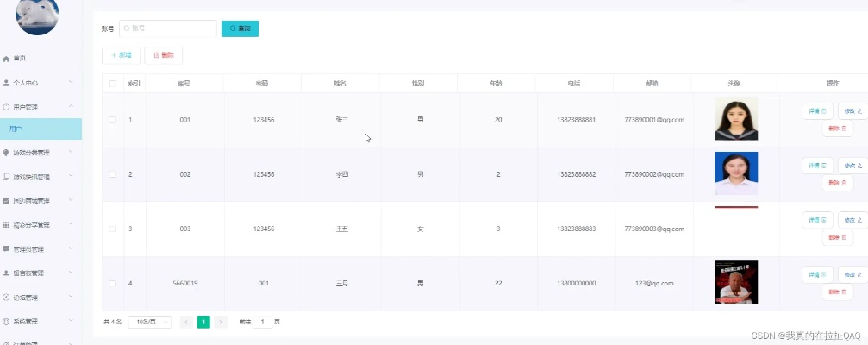The height and width of the screenshot is (345, 868).
Task: Select the checkbox for row 001
Action: 112,119
